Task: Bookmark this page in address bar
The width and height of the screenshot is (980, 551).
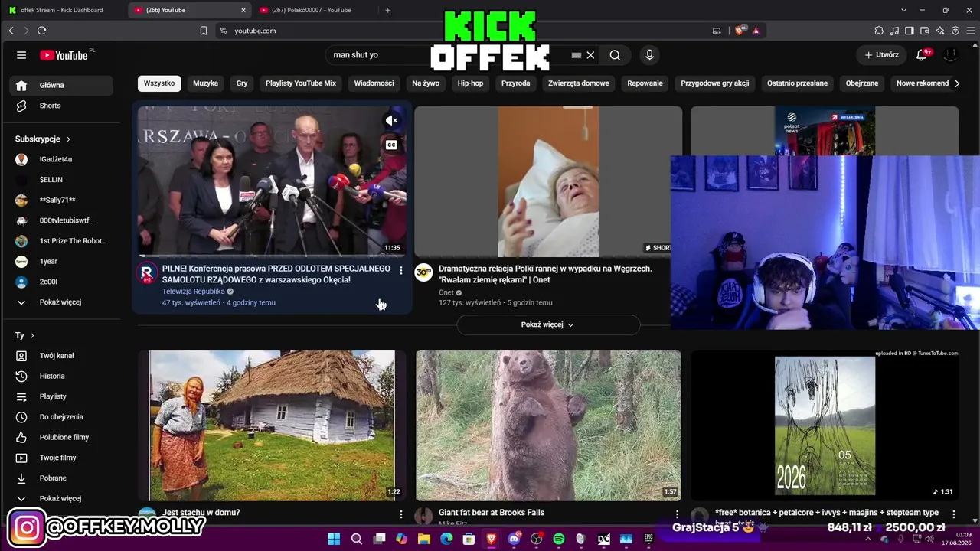Action: pos(203,31)
